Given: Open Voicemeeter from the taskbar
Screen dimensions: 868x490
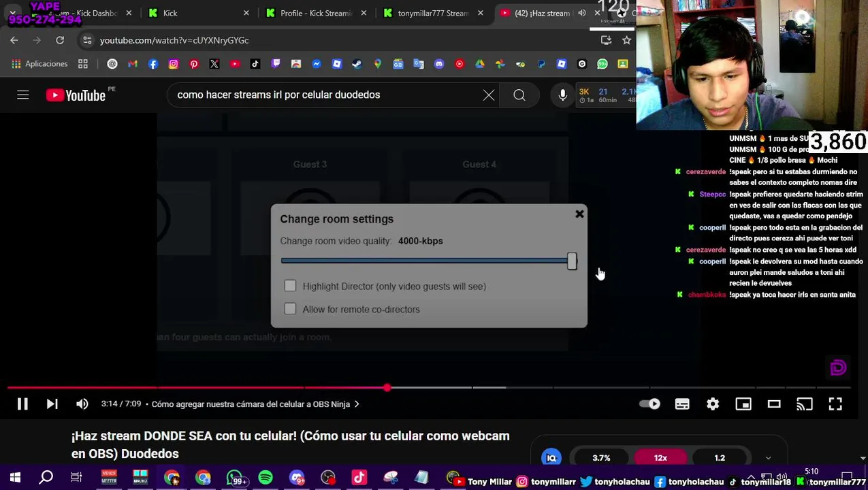Looking at the screenshot, I should pyautogui.click(x=109, y=478).
